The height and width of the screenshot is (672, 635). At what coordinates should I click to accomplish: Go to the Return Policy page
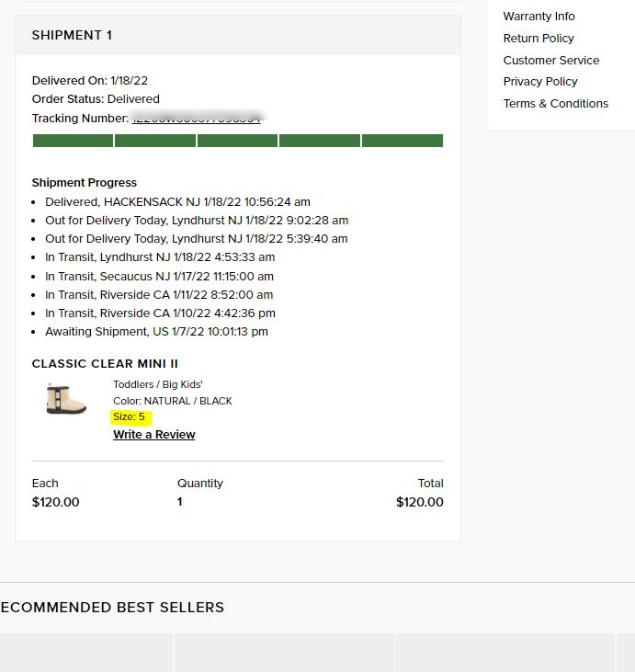[539, 39]
